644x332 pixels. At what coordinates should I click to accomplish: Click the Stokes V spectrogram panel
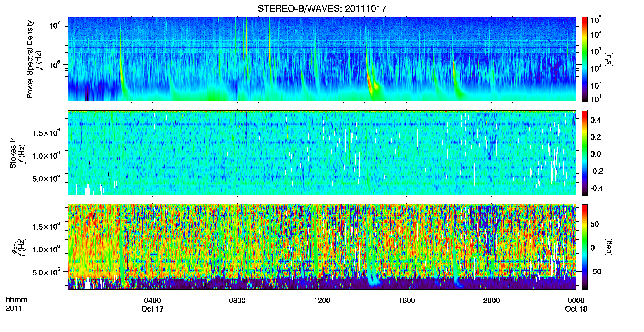tap(322, 153)
